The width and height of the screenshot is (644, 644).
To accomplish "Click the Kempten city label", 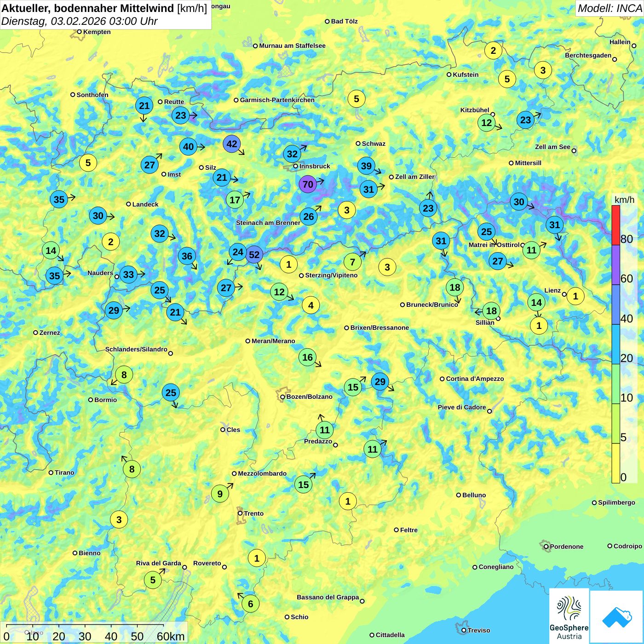I will point(97,32).
